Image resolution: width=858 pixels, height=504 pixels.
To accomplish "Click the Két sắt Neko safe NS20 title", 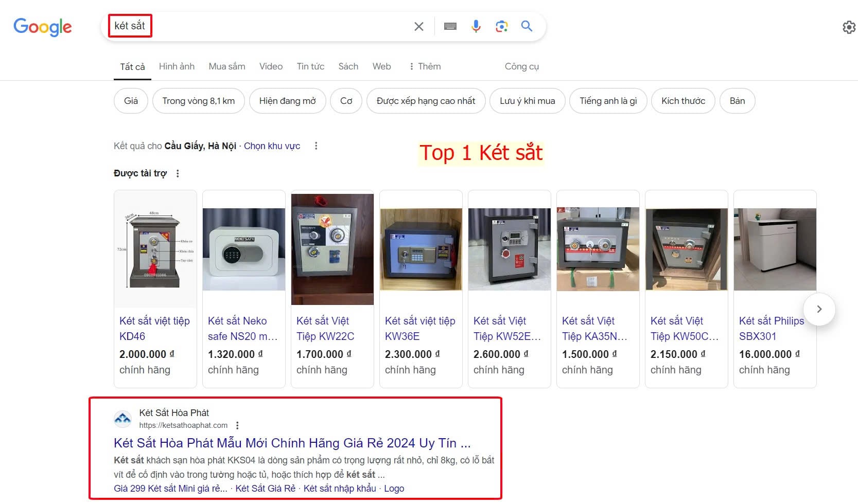I will (242, 329).
